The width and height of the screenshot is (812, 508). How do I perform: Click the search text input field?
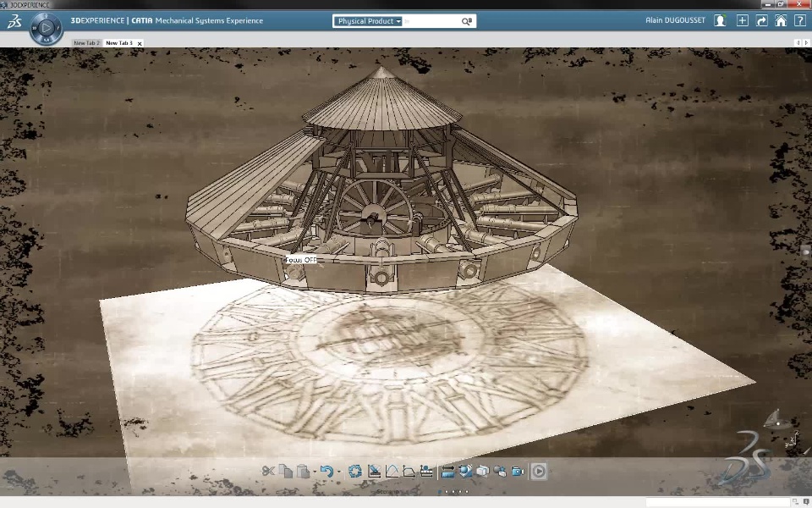pyautogui.click(x=431, y=21)
